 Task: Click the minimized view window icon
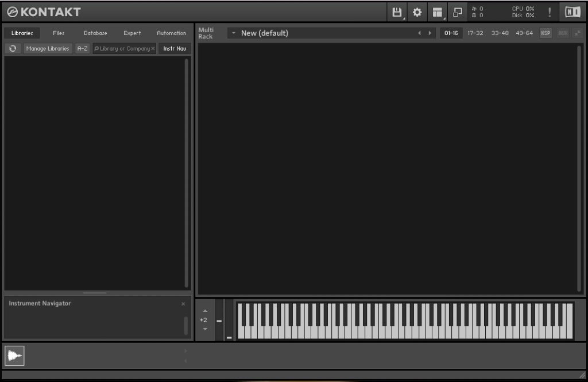[x=458, y=12]
